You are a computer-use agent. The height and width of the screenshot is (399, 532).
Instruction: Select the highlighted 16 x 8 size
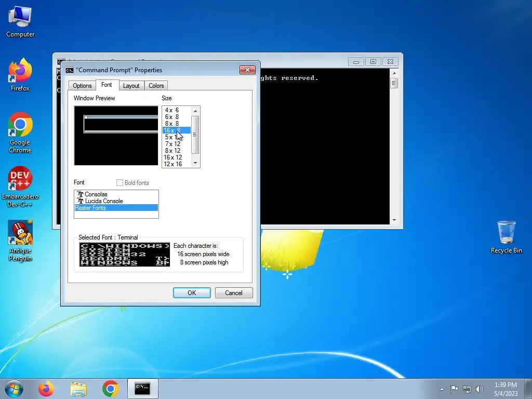click(177, 130)
